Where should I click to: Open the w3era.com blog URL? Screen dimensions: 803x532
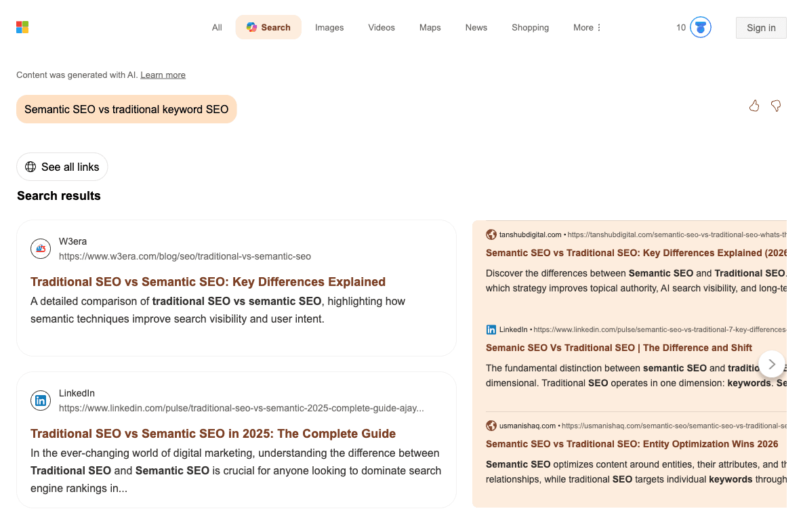(185, 257)
